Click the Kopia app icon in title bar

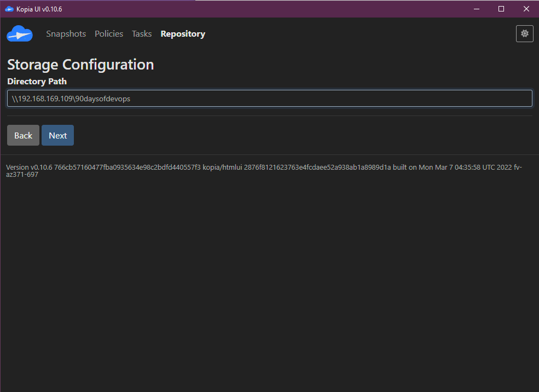[x=9, y=9]
